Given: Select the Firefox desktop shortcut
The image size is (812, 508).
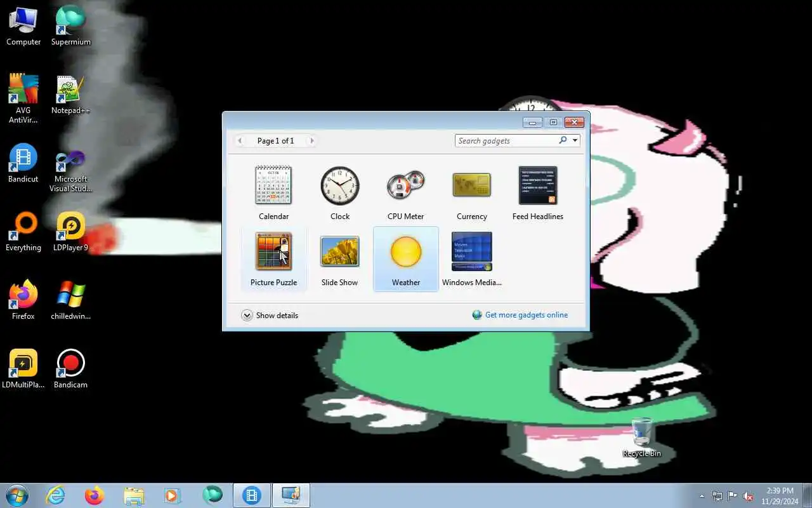Looking at the screenshot, I should [x=23, y=300].
